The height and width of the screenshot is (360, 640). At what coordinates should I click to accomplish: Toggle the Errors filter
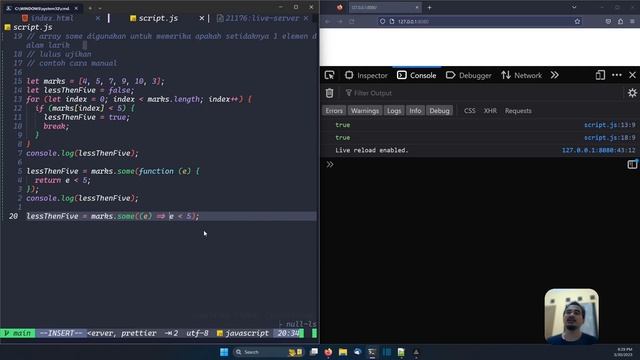point(334,111)
